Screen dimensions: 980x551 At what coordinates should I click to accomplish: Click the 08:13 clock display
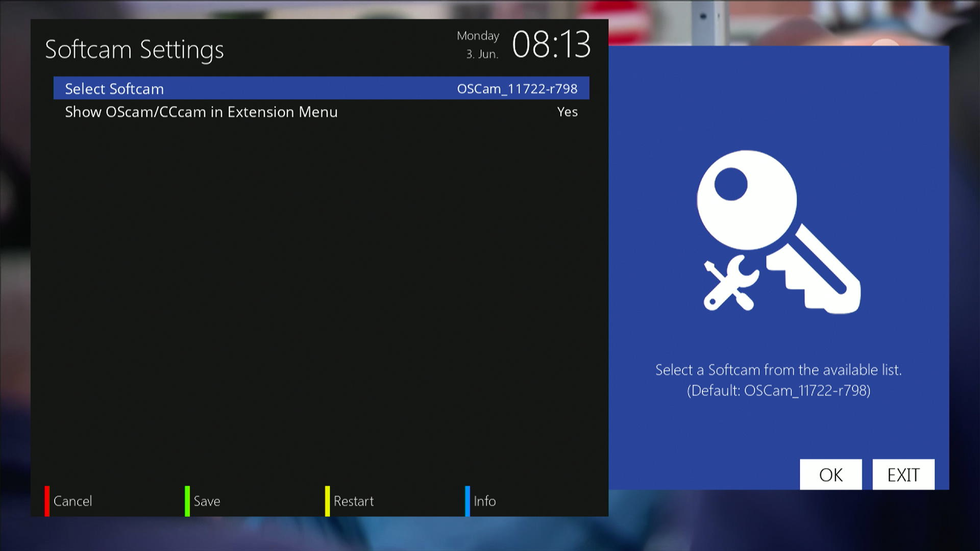tap(551, 45)
